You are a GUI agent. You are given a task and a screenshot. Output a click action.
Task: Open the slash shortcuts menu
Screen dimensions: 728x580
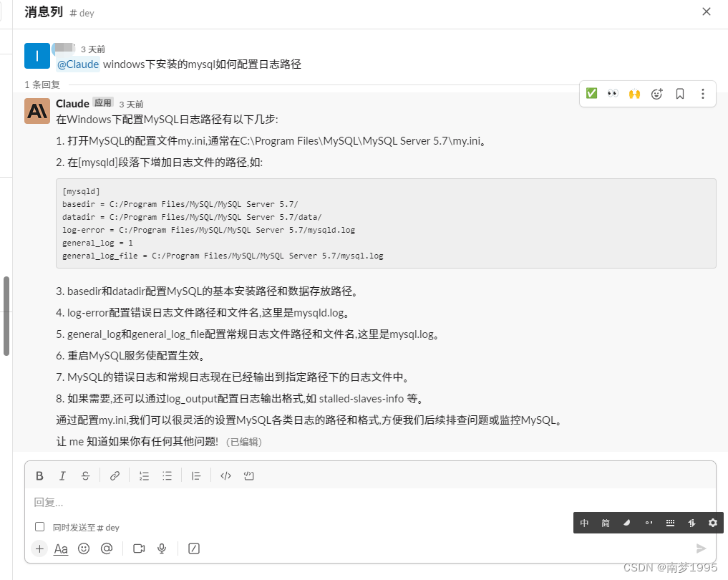click(194, 548)
